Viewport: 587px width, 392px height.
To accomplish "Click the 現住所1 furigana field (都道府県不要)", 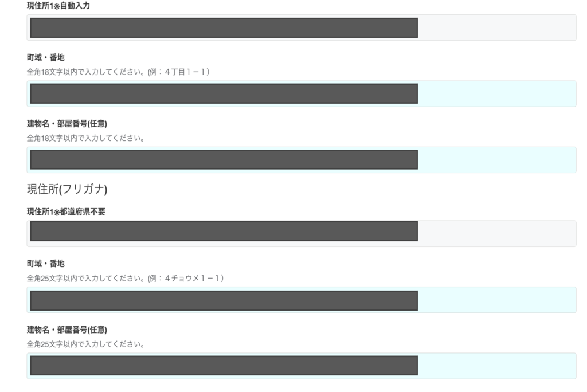I will pyautogui.click(x=496, y=233).
